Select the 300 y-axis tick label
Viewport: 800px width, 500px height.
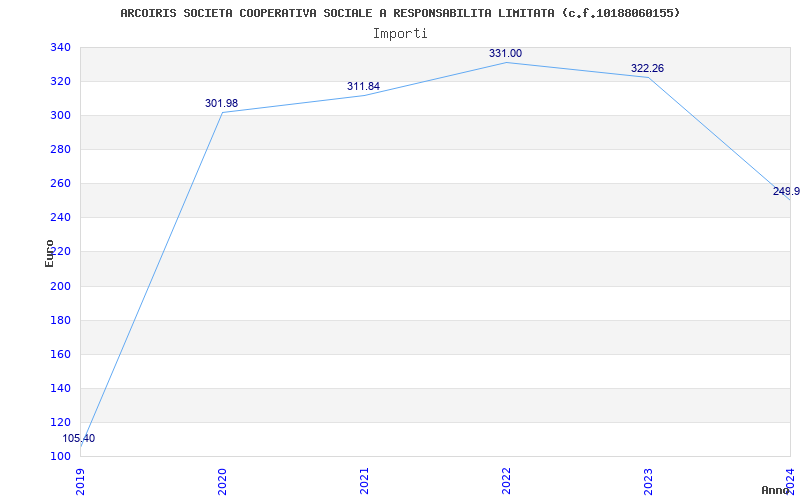coord(60,116)
